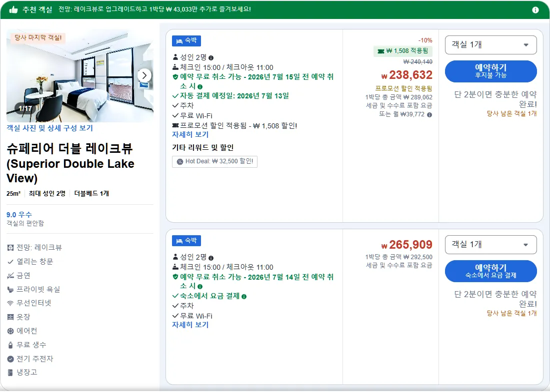Click the room title 슈페리어 더블 레이크뷰
This screenshot has height=392, width=550.
(70, 164)
